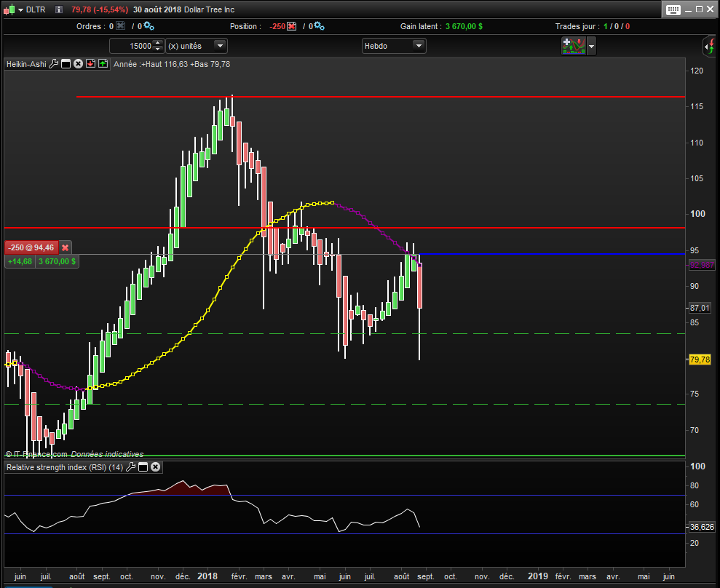Expand the arrow beside add indicator icon
The width and height of the screenshot is (720, 588).
point(591,47)
